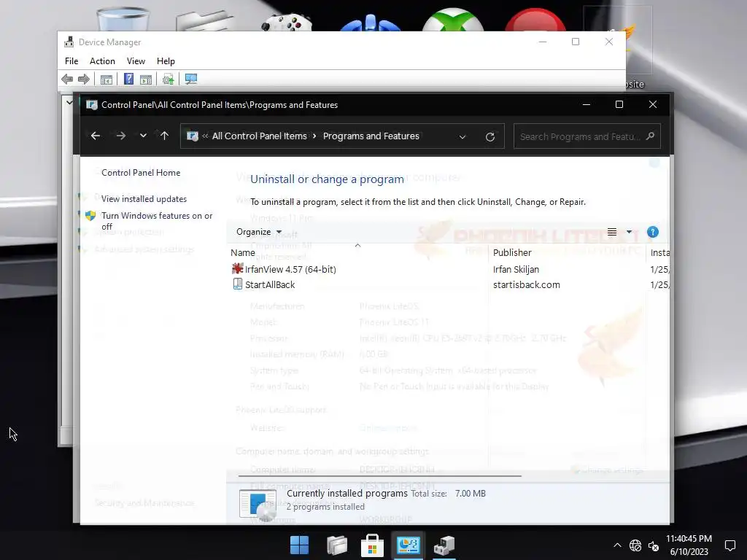747x560 pixels.
Task: Sort by the Publisher column header
Action: tap(512, 253)
